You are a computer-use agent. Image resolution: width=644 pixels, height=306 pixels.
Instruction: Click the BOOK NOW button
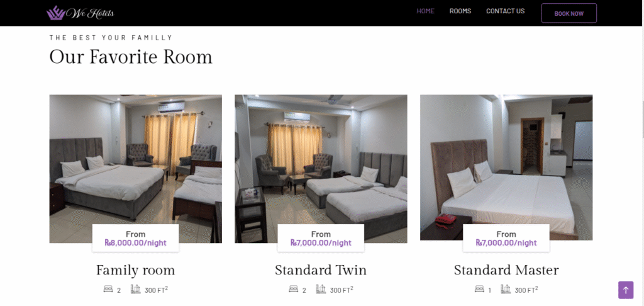coord(569,13)
